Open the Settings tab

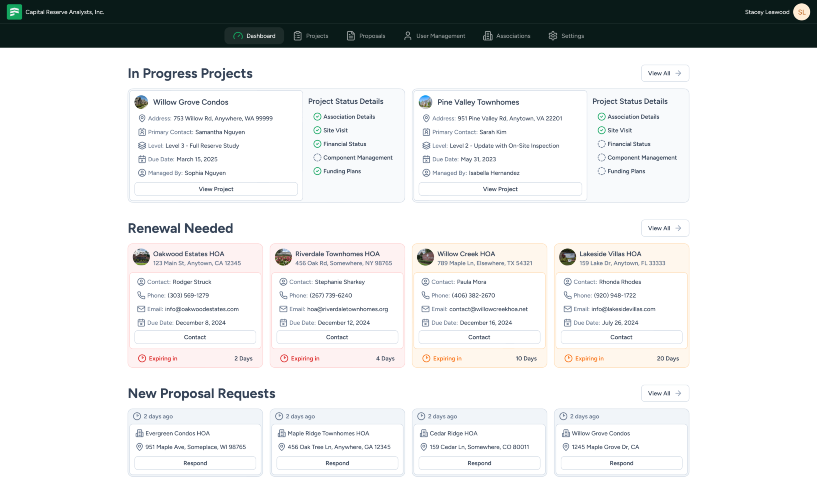click(x=566, y=36)
